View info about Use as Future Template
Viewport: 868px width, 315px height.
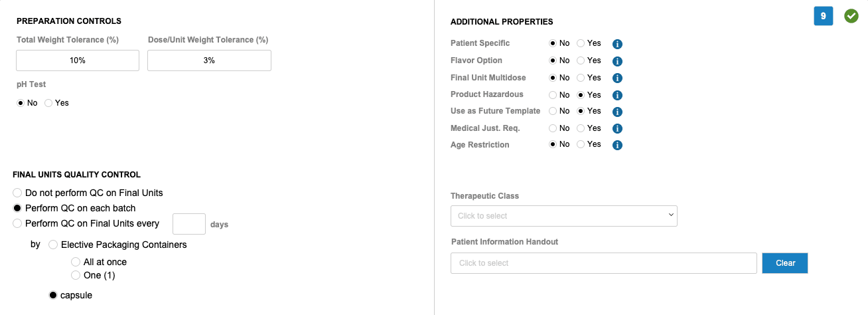tap(617, 112)
